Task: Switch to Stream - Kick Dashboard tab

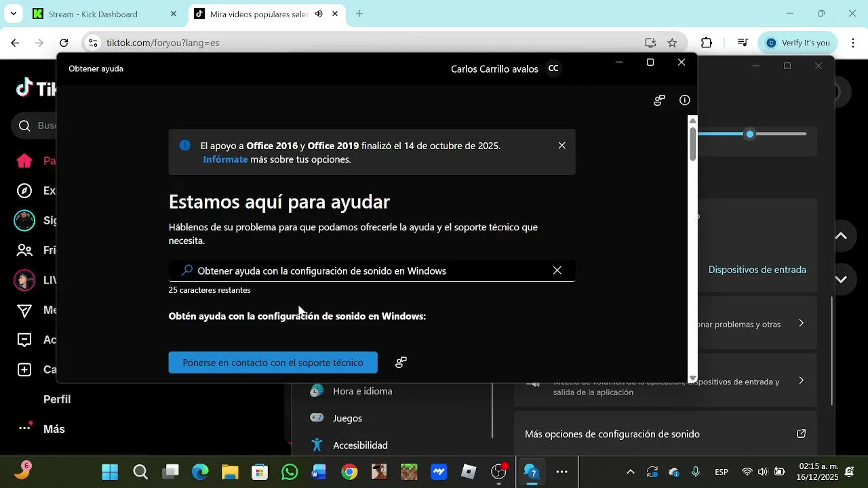Action: click(x=93, y=14)
